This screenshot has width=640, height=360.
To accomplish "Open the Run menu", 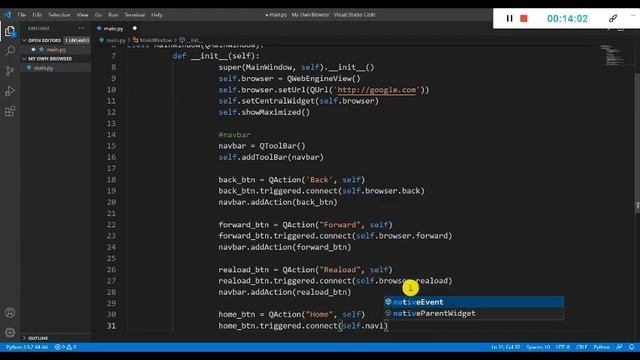I will (x=113, y=15).
